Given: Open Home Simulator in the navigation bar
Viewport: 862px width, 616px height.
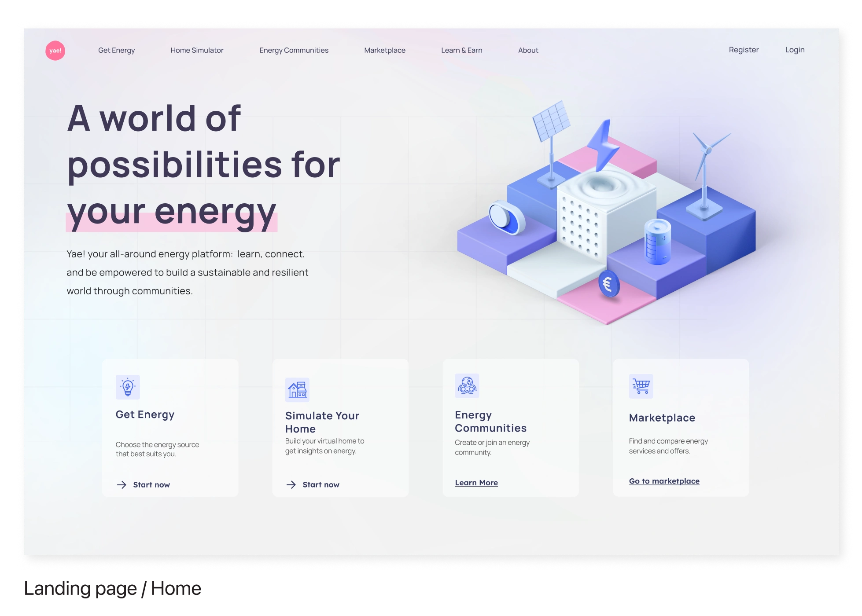Looking at the screenshot, I should [197, 50].
